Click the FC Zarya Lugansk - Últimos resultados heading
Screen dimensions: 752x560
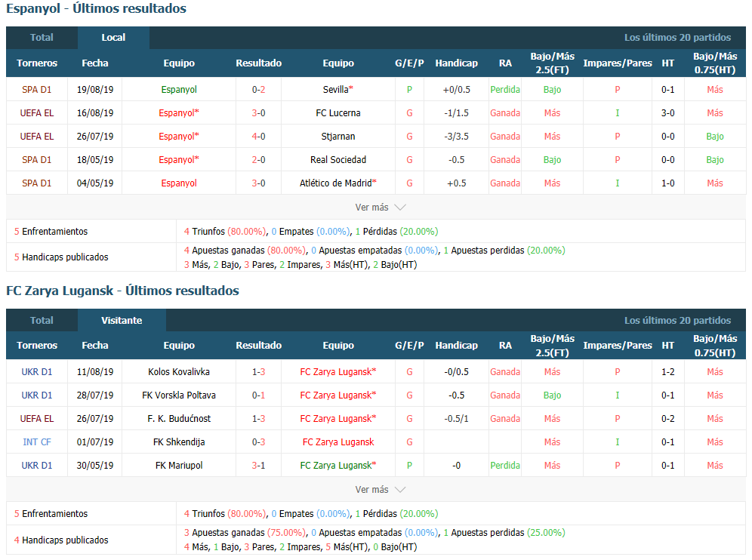point(123,291)
